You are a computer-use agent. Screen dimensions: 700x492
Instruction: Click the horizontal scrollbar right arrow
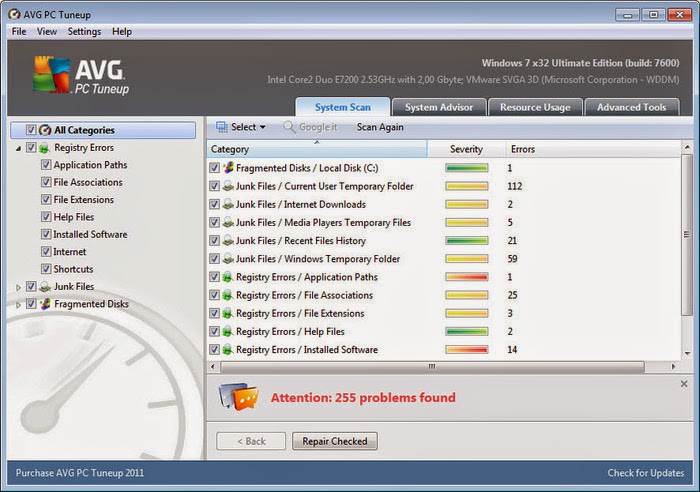(x=673, y=367)
